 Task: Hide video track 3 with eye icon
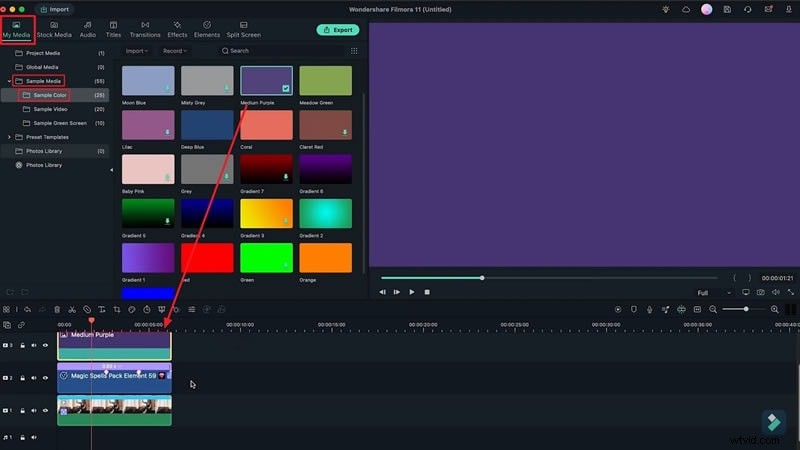45,345
